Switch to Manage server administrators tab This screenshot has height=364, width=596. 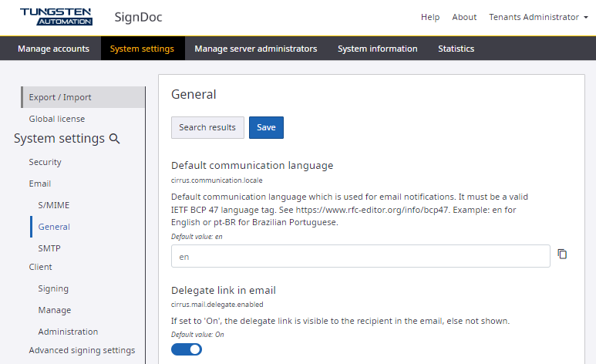[x=255, y=49]
